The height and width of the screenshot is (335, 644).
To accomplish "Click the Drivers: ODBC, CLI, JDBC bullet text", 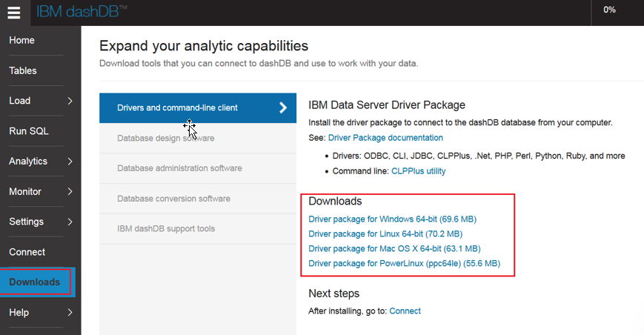I will click(x=479, y=156).
